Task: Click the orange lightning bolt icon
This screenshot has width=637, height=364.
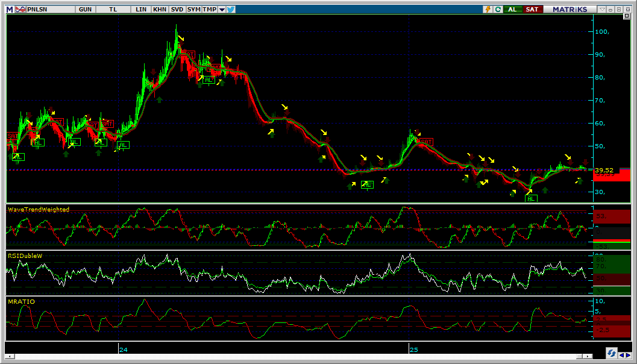Action: 488,9
